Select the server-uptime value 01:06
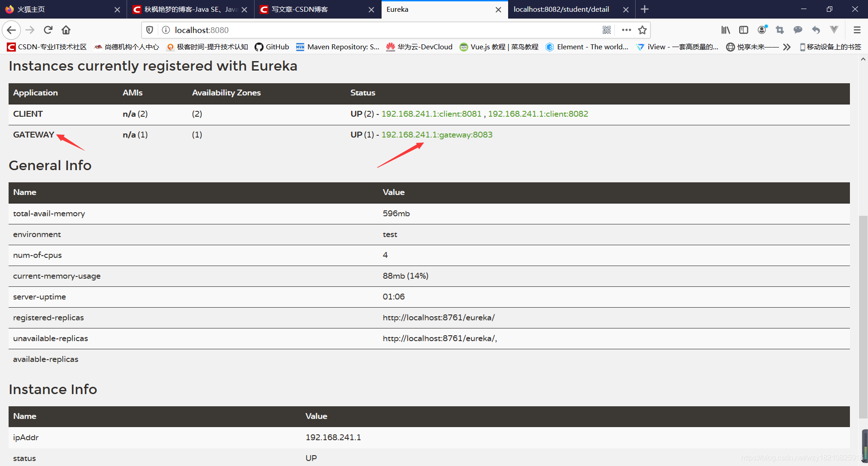The height and width of the screenshot is (466, 868). pyautogui.click(x=394, y=297)
